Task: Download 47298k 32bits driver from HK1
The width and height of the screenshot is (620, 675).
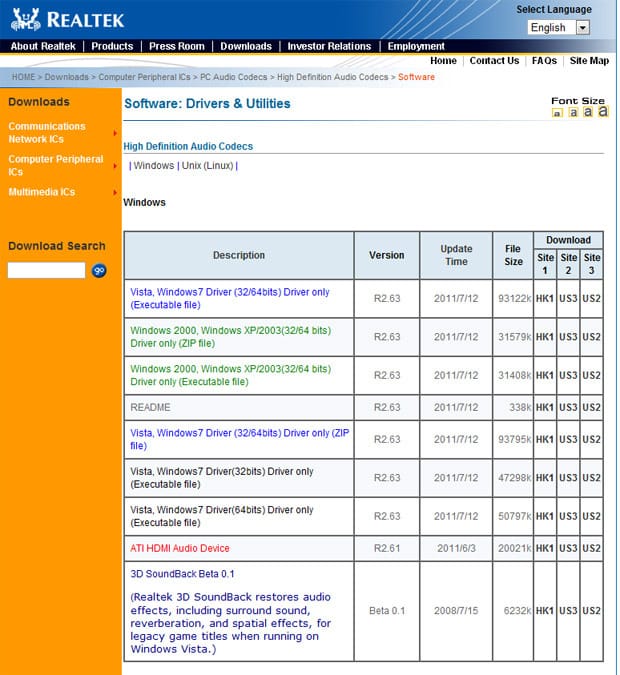Action: click(x=545, y=477)
